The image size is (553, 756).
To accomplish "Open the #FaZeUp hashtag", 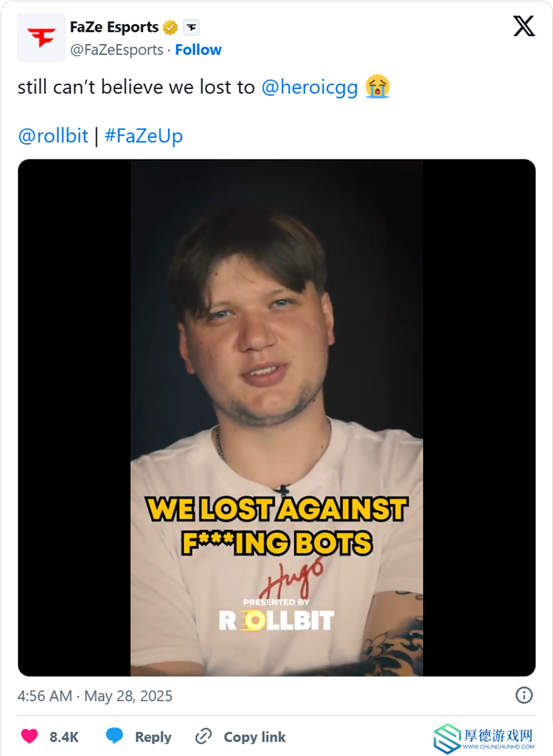I will (144, 136).
